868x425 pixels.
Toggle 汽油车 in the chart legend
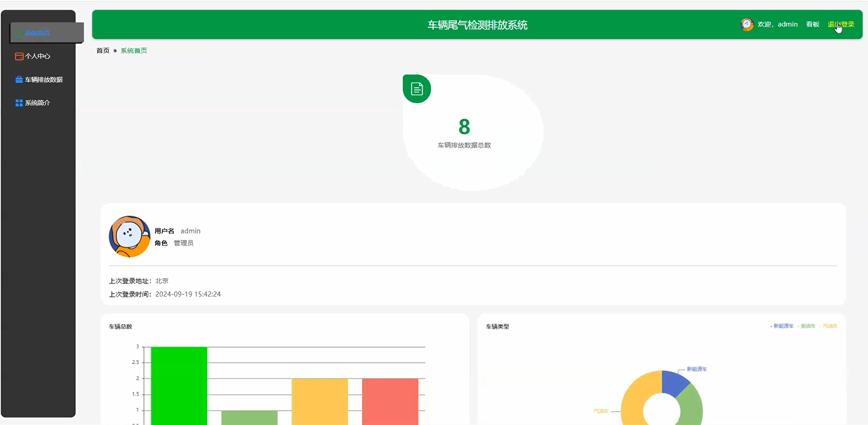tap(829, 326)
